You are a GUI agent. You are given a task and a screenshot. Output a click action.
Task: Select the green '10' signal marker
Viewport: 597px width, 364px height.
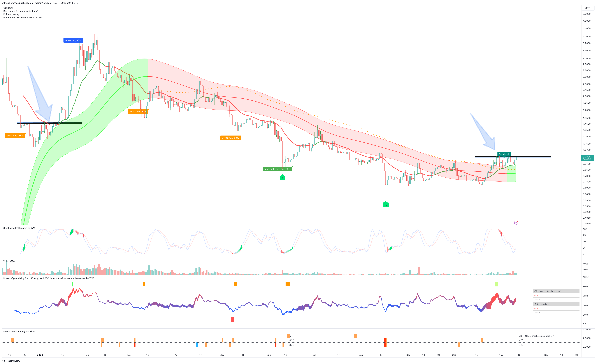coord(385,204)
